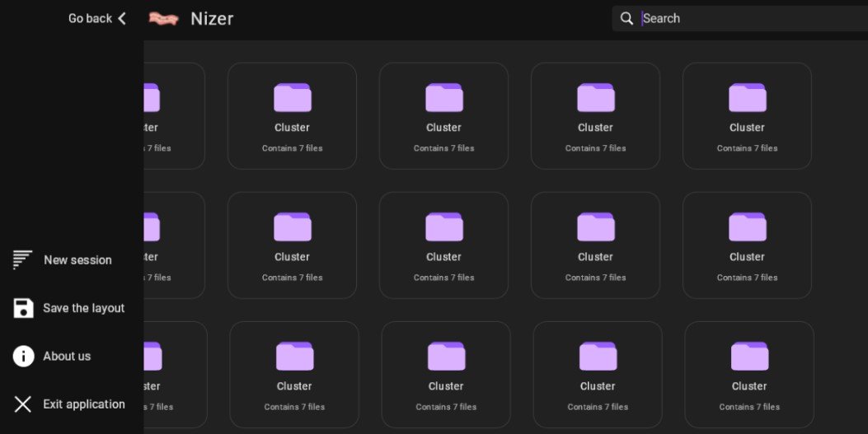
Task: Choose the "Save the layout" menu label
Action: [x=84, y=308]
